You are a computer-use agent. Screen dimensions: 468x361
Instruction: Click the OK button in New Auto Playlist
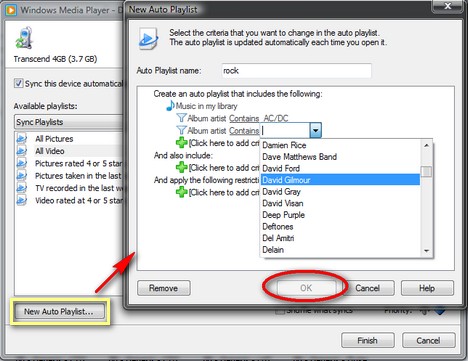point(306,288)
